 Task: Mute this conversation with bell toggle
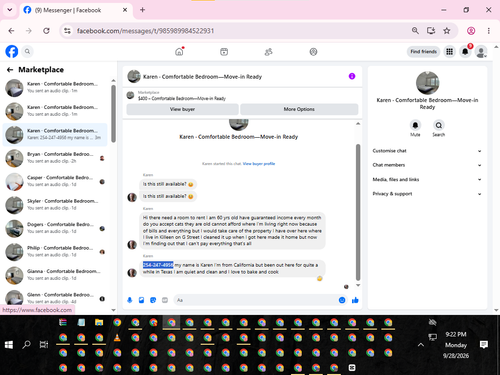pyautogui.click(x=415, y=125)
